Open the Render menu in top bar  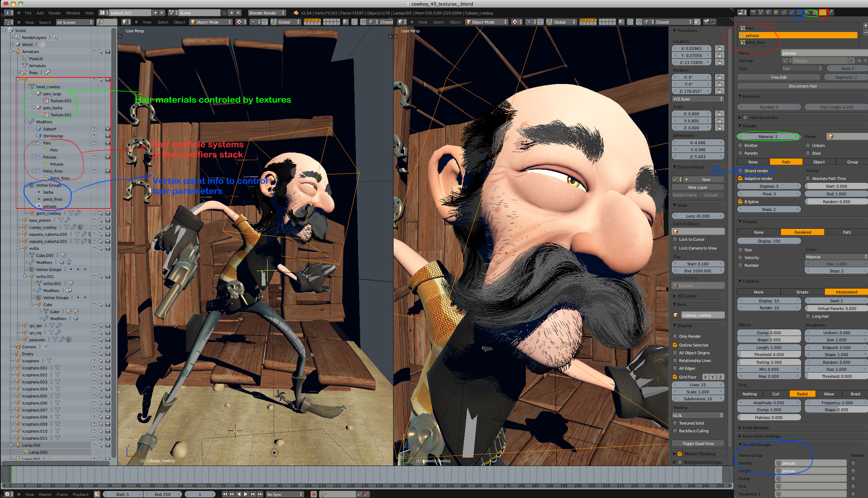(55, 13)
